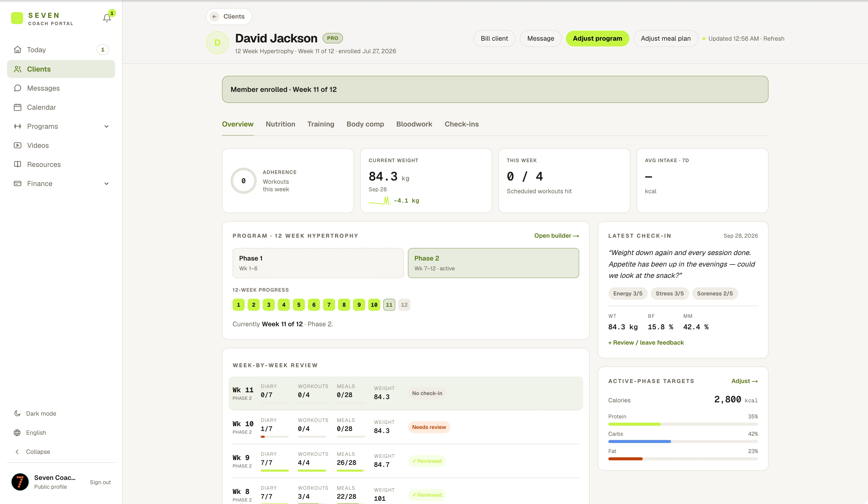
Task: Click Refresh in the updated status
Action: [774, 39]
